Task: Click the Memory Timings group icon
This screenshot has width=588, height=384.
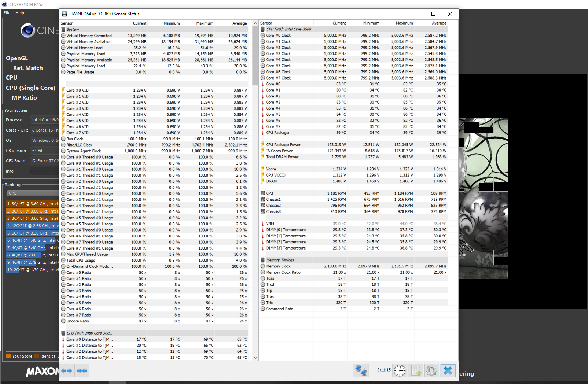Action: point(263,260)
